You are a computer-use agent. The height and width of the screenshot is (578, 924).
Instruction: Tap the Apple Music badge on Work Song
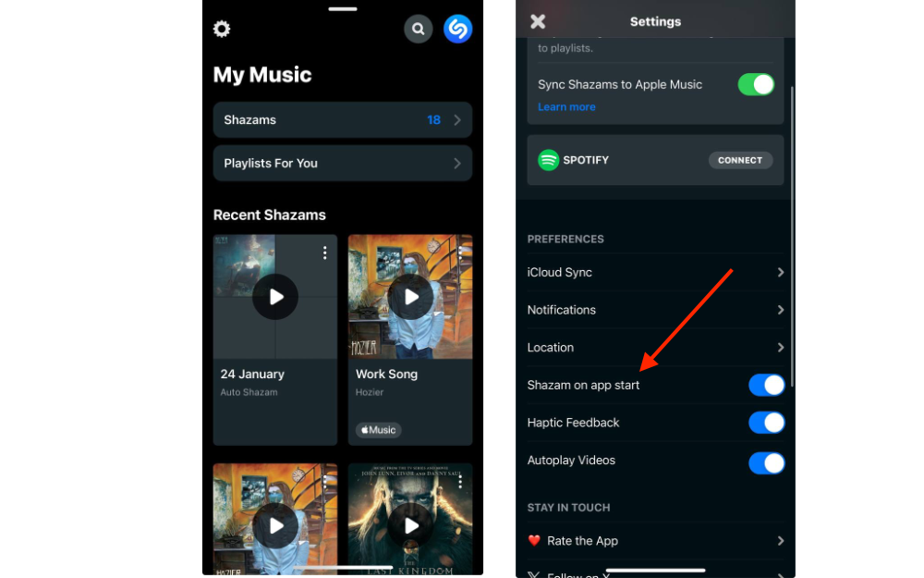coord(378,430)
